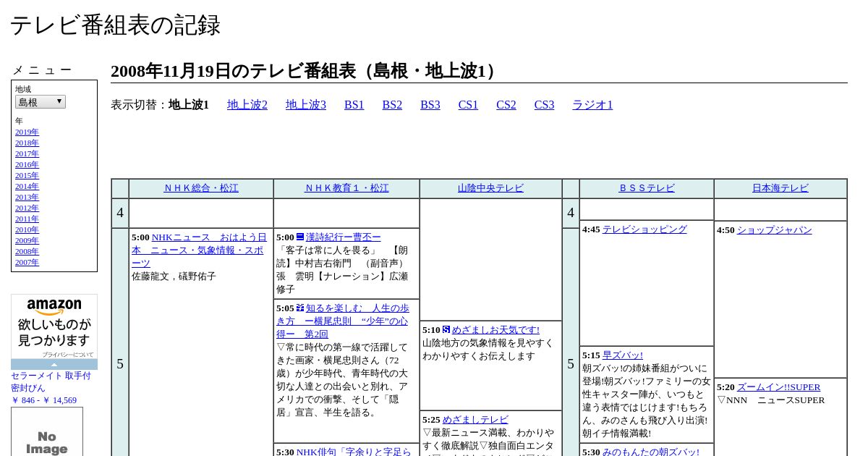Open the 2019年 archive link

pyautogui.click(x=27, y=132)
